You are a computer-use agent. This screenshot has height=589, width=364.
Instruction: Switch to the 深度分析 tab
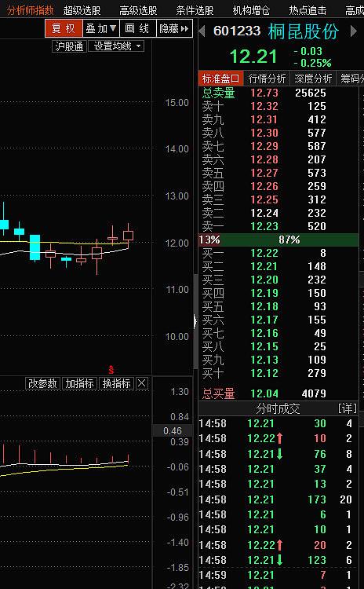[313, 79]
